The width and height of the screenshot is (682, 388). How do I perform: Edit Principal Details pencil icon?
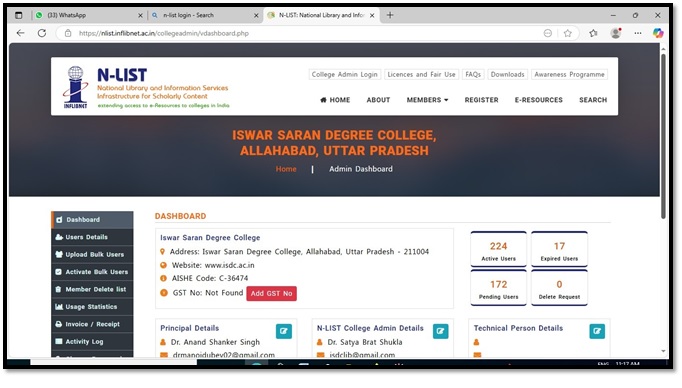[x=284, y=331]
